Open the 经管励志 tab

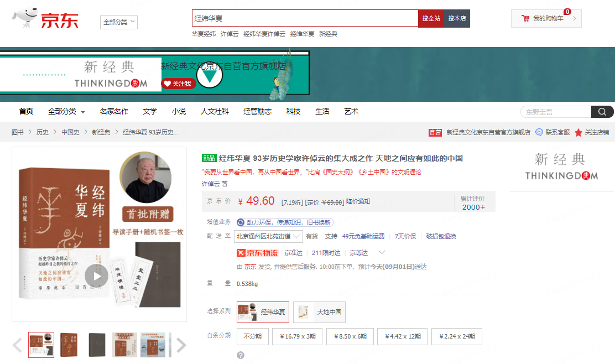[257, 111]
